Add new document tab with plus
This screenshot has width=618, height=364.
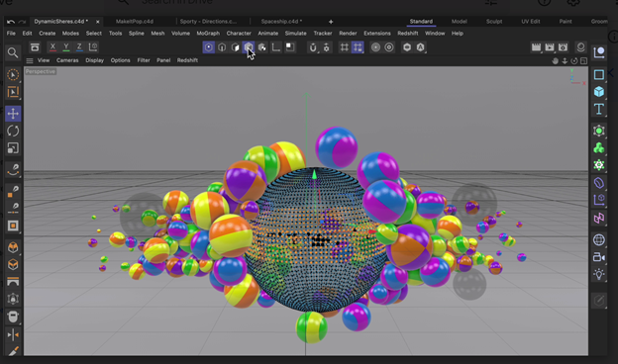(331, 22)
